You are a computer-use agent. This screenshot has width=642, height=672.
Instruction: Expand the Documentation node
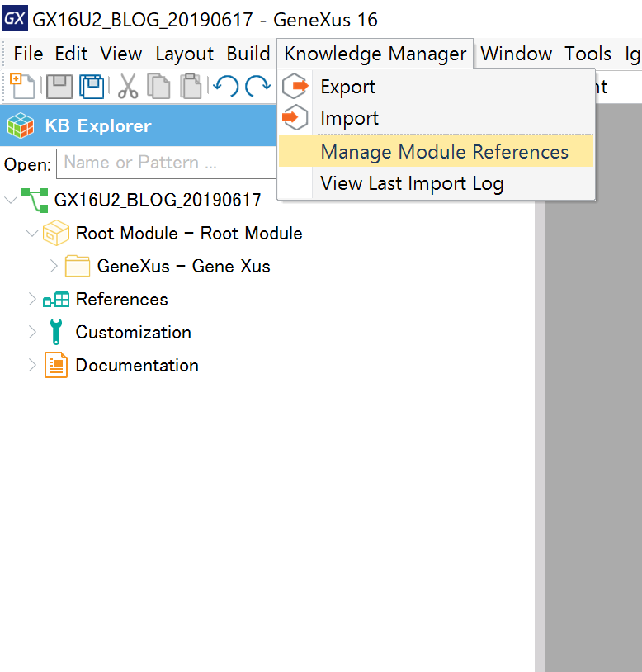pos(32,365)
